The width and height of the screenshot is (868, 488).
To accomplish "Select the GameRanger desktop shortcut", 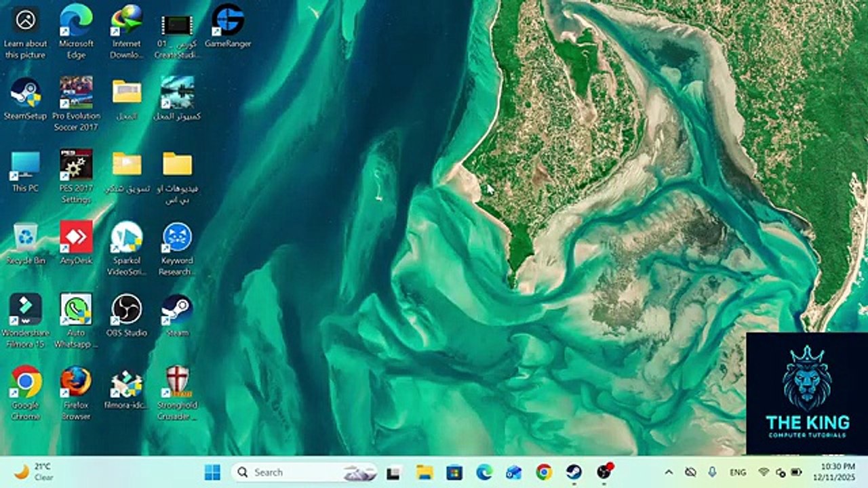I will coord(228,27).
